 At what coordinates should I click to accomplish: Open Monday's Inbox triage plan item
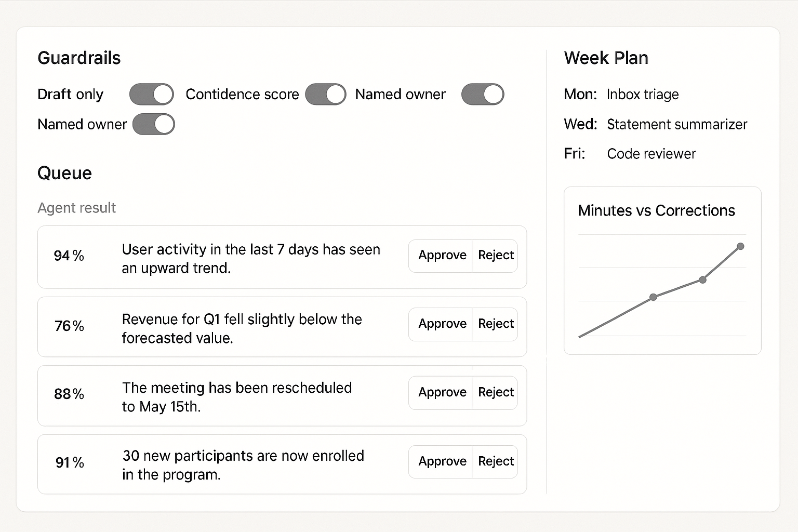pos(642,95)
